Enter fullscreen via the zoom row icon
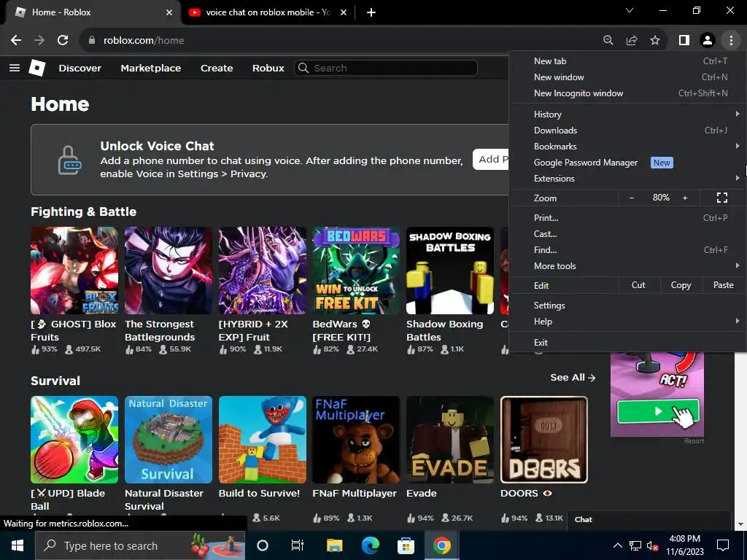 (722, 198)
